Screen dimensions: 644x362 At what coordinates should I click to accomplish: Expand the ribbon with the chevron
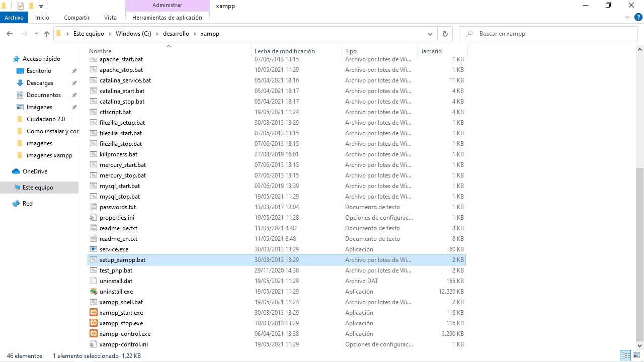pyautogui.click(x=627, y=17)
